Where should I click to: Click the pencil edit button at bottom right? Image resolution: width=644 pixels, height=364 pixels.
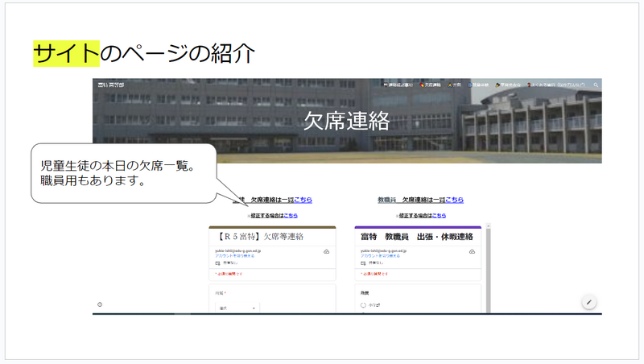589,302
